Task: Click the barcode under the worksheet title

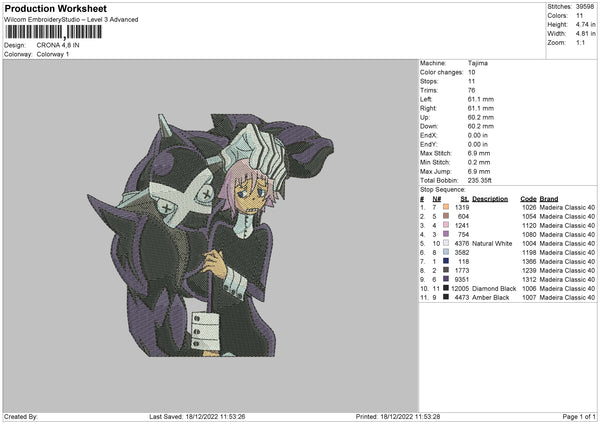Action: tap(53, 32)
